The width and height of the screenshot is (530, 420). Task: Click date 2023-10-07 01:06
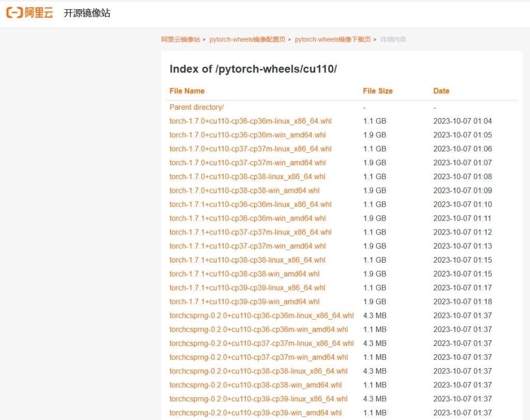click(x=462, y=149)
